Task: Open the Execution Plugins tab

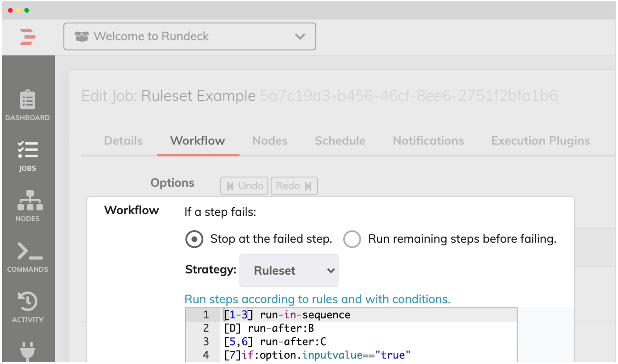Action: coord(540,141)
